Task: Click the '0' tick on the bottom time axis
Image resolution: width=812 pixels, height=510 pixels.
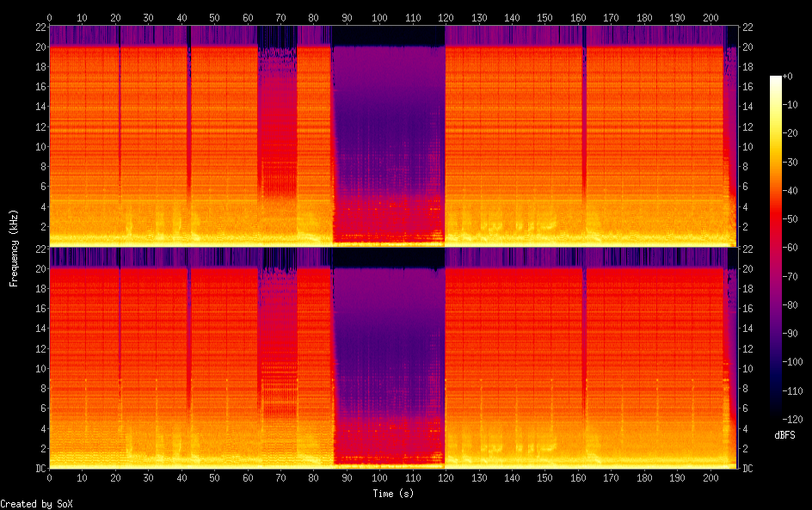Action: pyautogui.click(x=49, y=477)
